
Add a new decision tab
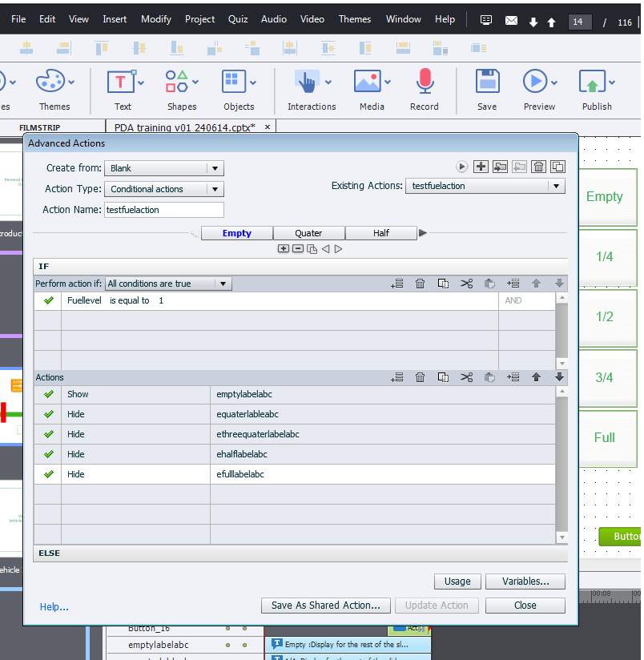(x=284, y=249)
